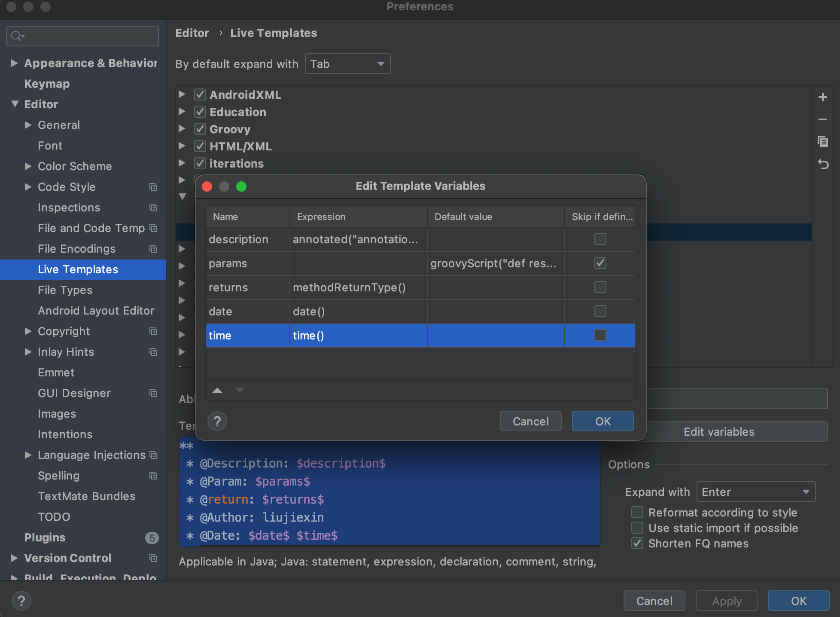Toggle Skip if defined for params
This screenshot has width=840, height=617.
click(x=600, y=263)
